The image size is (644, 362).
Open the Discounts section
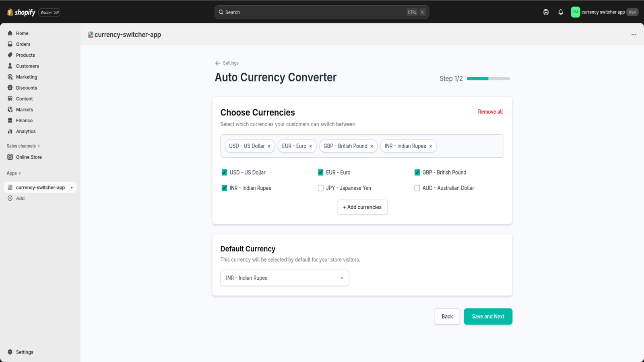(x=27, y=87)
